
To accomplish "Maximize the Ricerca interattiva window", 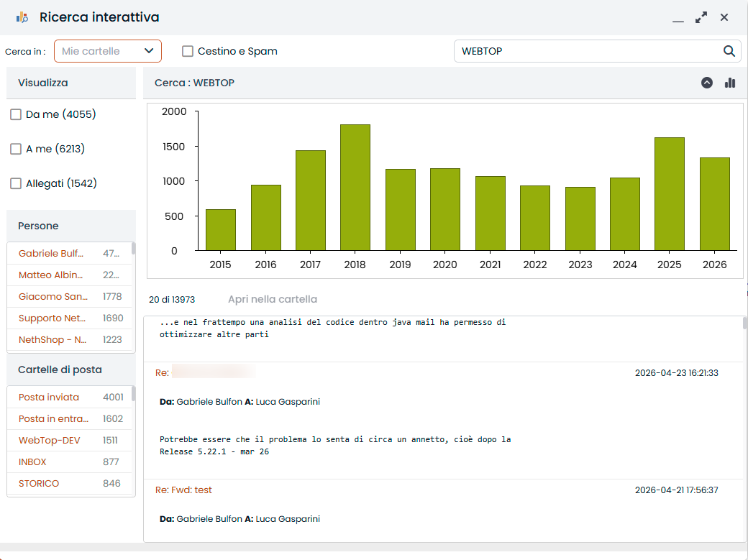I will (x=701, y=18).
